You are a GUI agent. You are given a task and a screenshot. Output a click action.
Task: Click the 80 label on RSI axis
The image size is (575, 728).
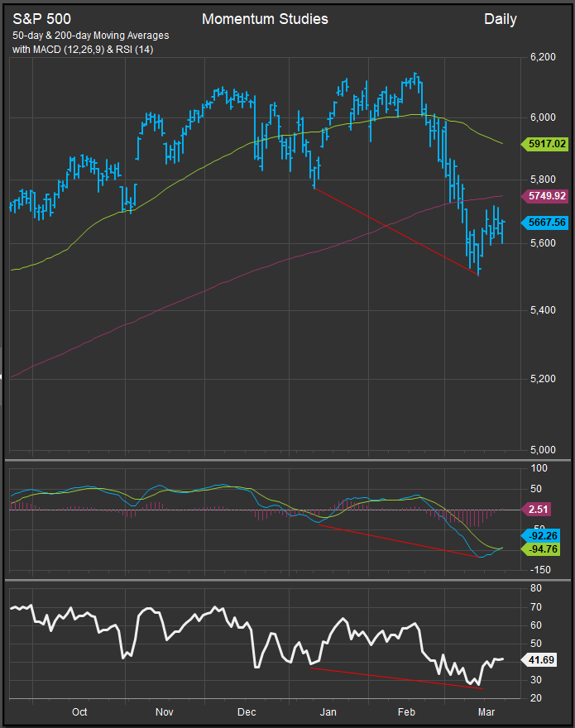tap(536, 588)
